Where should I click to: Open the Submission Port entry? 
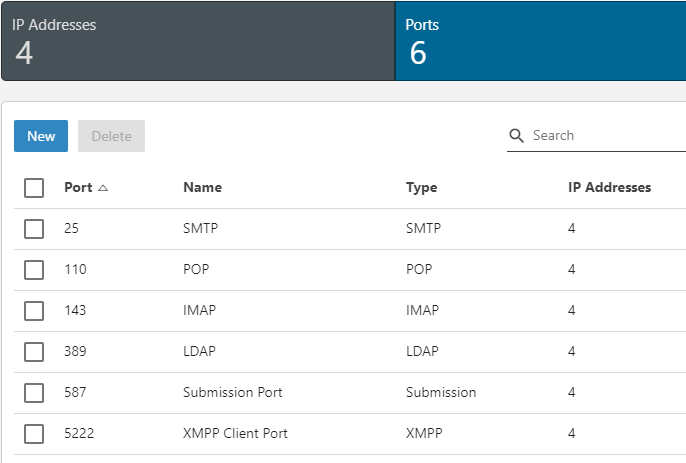[x=232, y=393]
